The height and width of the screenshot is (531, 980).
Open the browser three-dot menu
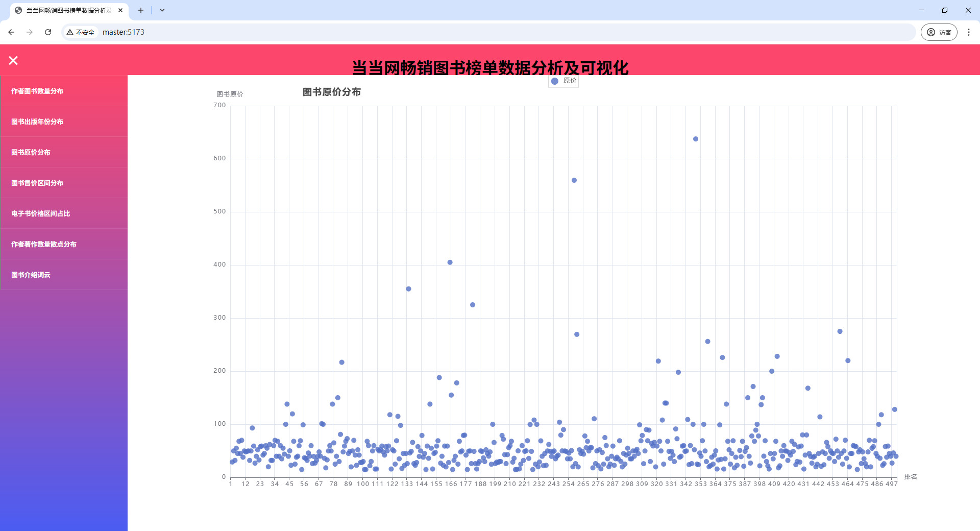(969, 32)
